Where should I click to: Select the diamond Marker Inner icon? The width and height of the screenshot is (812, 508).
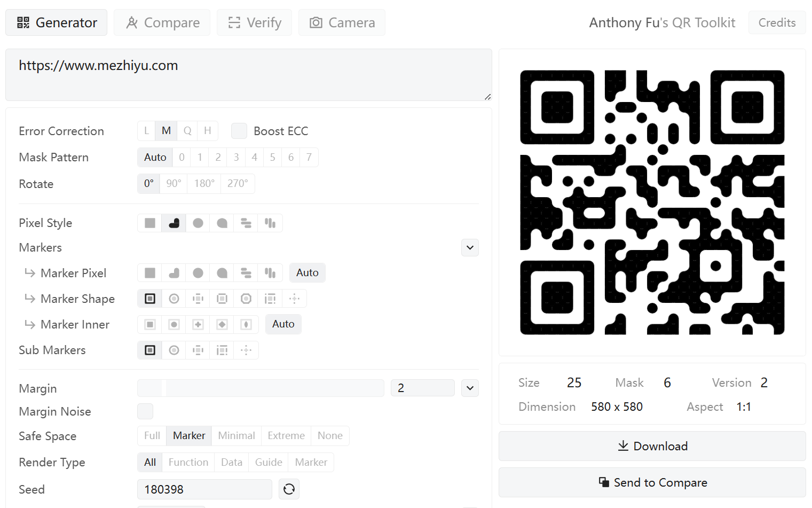click(222, 324)
